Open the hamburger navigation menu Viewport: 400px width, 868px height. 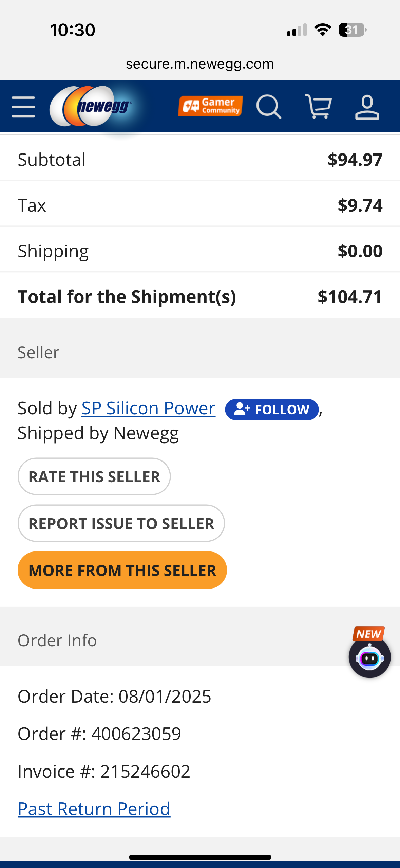[x=23, y=107]
